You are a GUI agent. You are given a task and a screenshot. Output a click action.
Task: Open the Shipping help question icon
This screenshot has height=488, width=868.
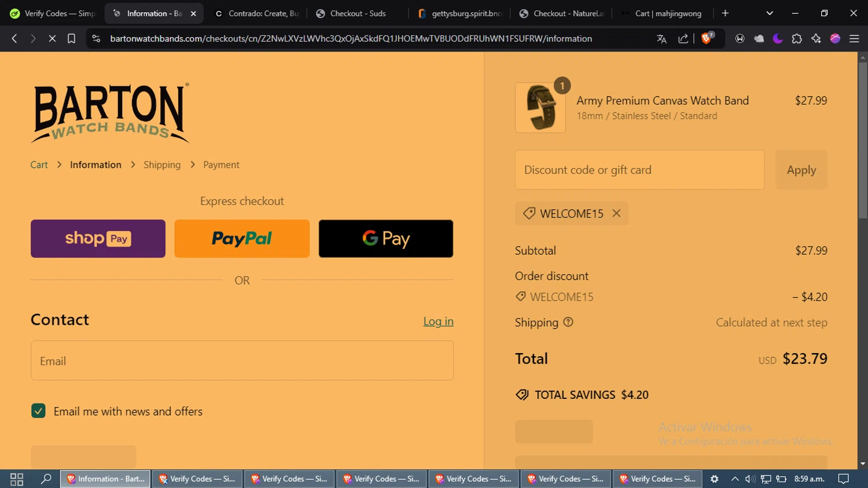[568, 322]
